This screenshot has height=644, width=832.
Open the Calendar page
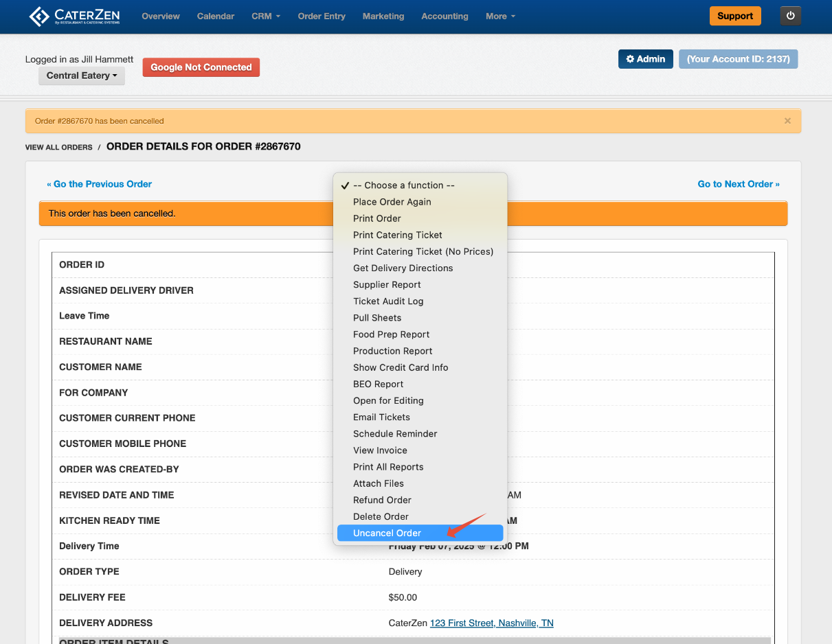click(x=216, y=16)
